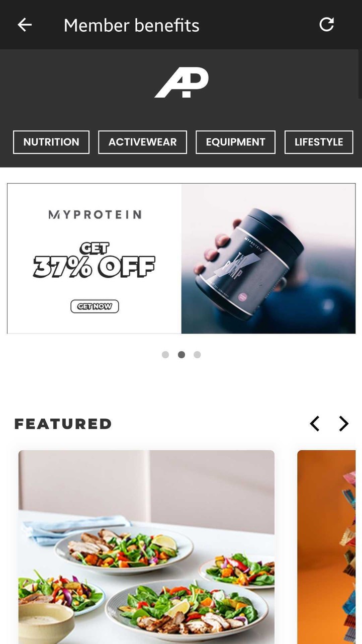
Task: Open the orange featured card on right
Action: (x=326, y=547)
